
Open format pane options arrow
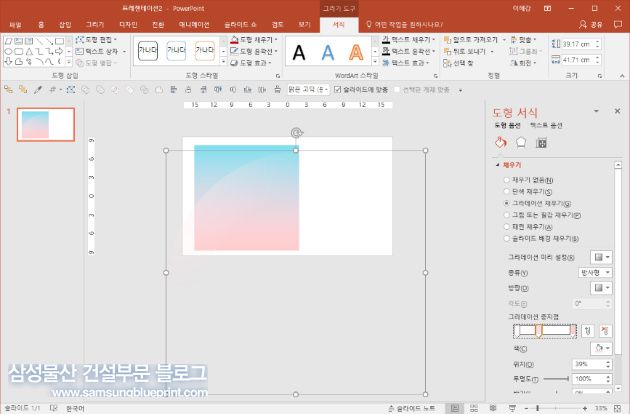596,111
